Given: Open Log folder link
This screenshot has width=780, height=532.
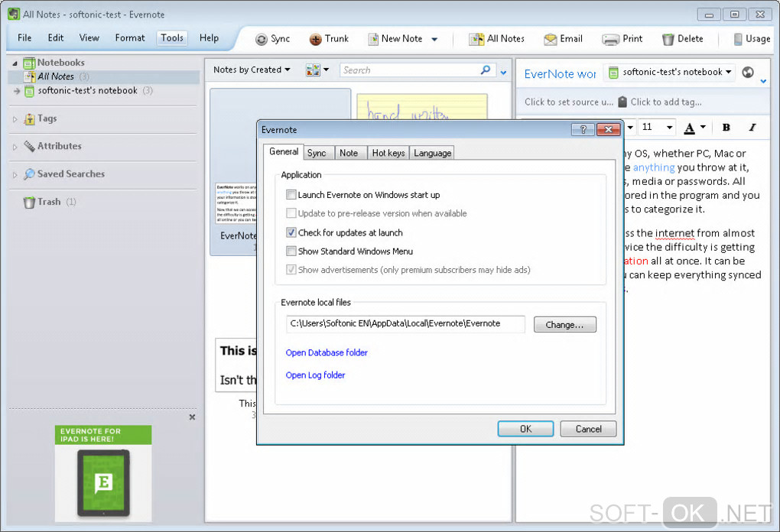Looking at the screenshot, I should click(315, 375).
